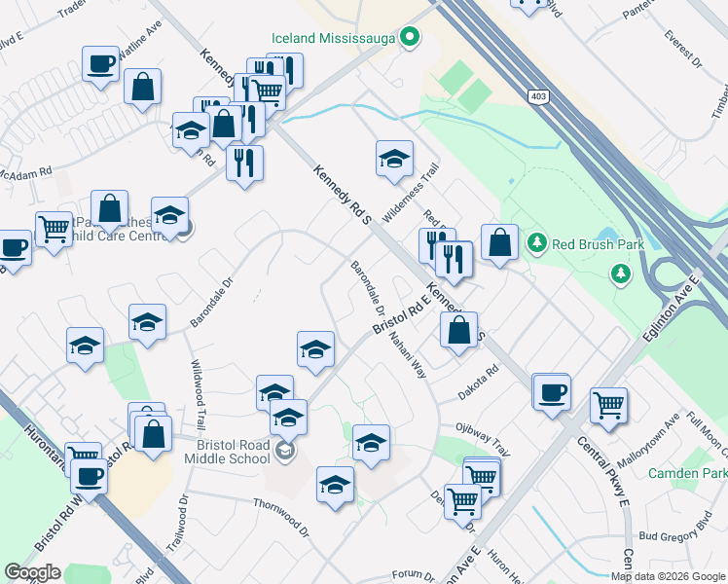Open shopping bag marker near Bristol Rd E and Kennedy
The width and height of the screenshot is (728, 584).
point(458,331)
